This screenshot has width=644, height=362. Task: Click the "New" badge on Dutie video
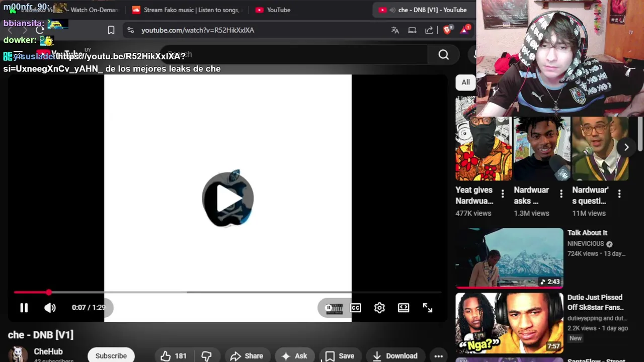coord(576,338)
